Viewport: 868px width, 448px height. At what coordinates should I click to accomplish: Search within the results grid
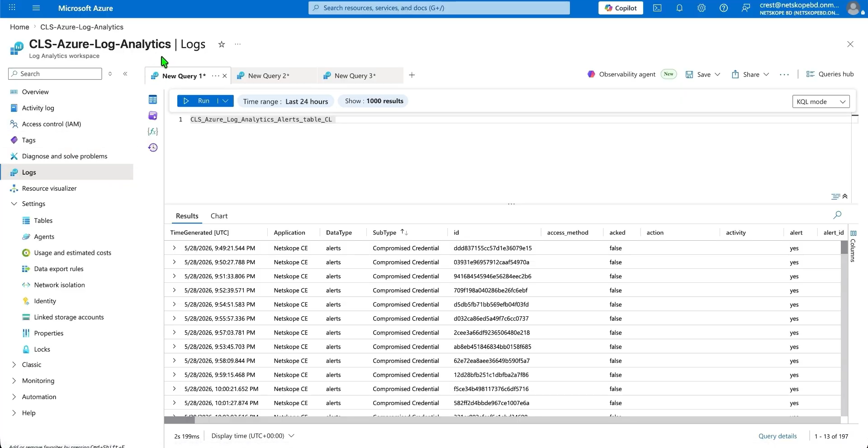tap(837, 215)
